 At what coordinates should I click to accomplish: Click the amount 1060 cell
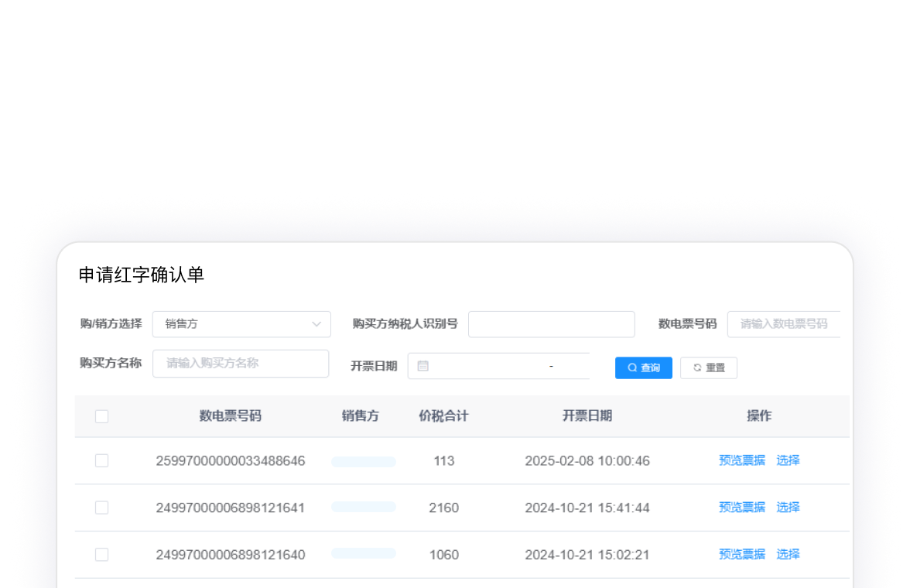[x=444, y=555]
